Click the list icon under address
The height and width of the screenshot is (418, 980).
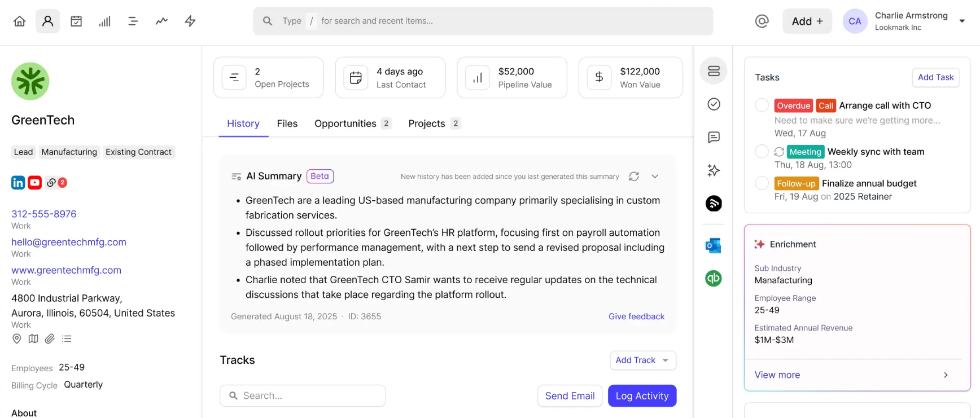67,338
